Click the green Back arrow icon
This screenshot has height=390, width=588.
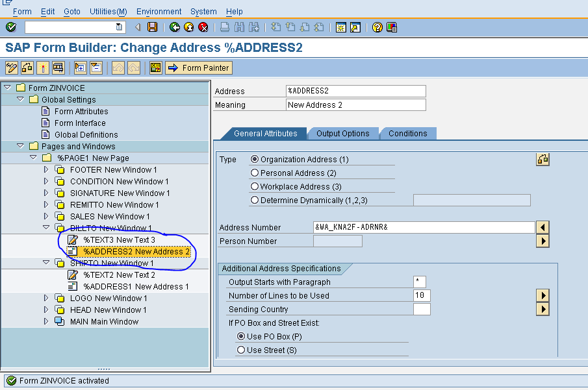click(175, 27)
